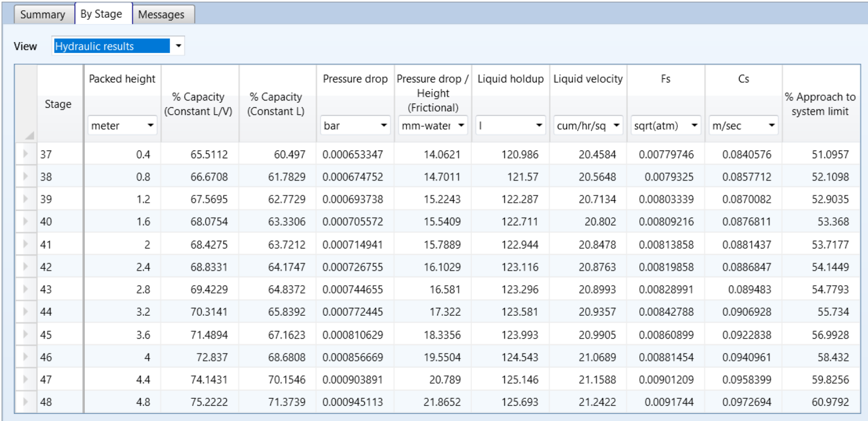Select capacity value 75.2222

click(x=200, y=402)
